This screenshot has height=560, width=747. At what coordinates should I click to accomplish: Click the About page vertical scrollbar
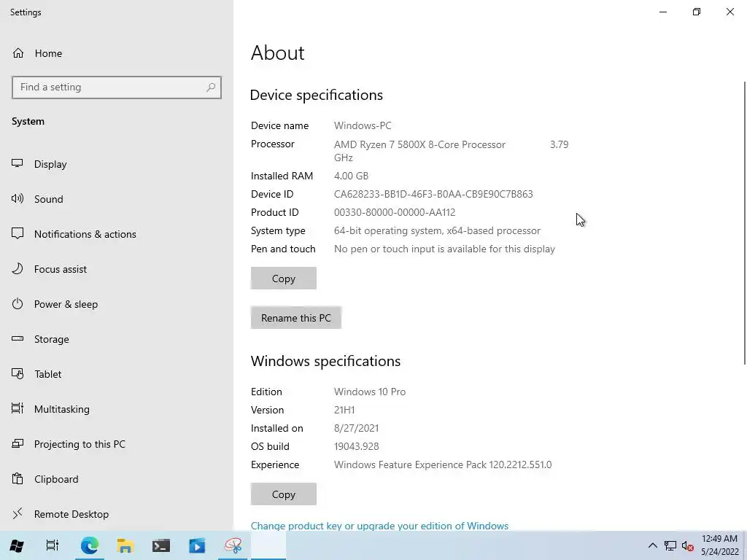coord(744,223)
